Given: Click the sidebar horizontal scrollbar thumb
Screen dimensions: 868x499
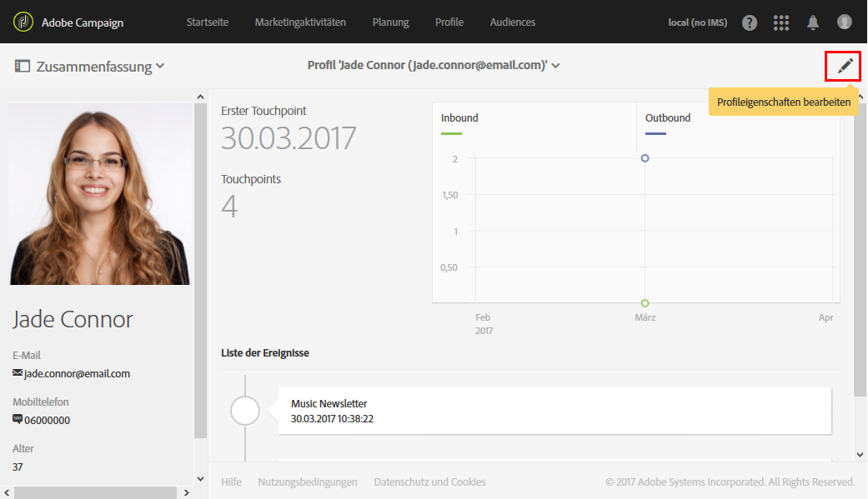Looking at the screenshot, I should point(95,492).
